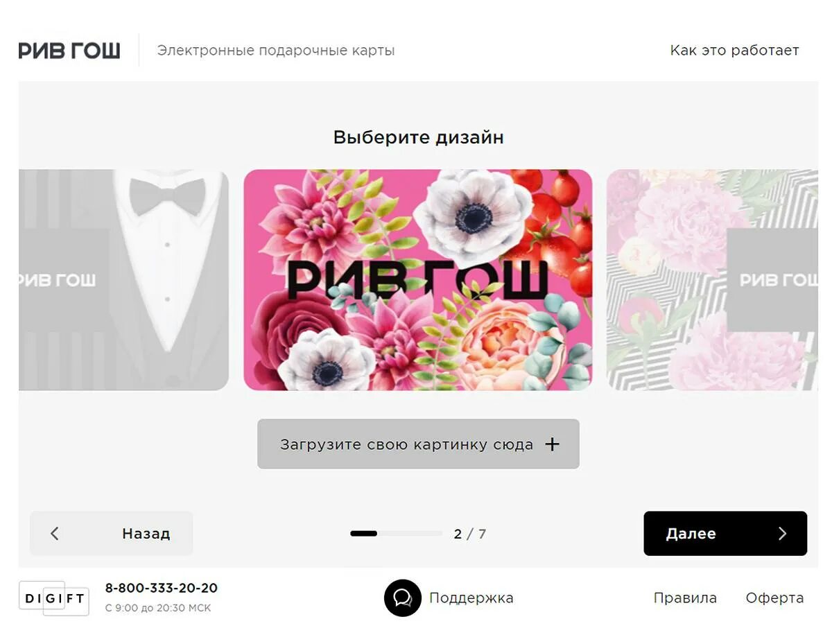Proceed with the Далее button
Viewport: 832px width, 644px height.
tap(725, 534)
